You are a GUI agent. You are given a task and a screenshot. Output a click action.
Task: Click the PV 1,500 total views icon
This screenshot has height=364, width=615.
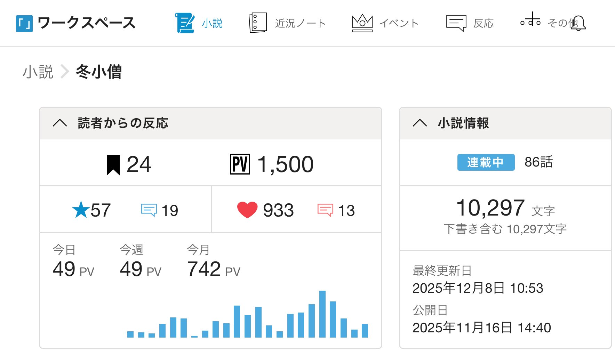click(x=240, y=164)
